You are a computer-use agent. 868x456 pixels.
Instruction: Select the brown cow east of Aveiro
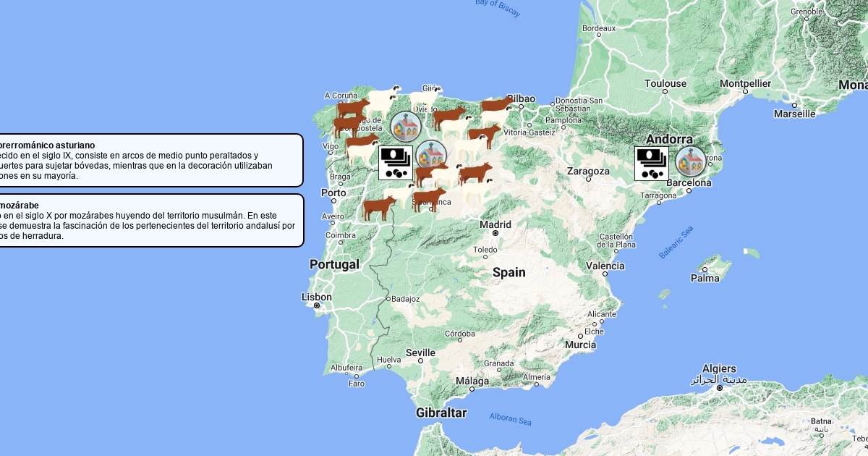tap(379, 208)
